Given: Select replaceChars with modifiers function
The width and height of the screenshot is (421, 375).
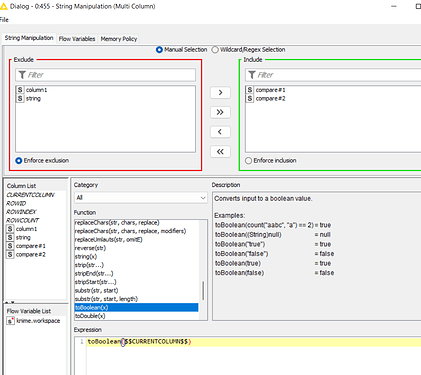Looking at the screenshot, I should [x=130, y=231].
